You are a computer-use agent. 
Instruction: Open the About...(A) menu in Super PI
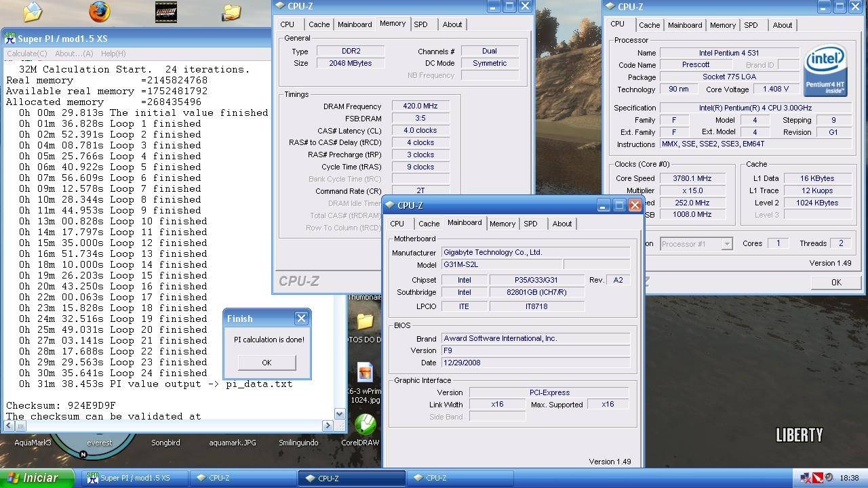coord(74,54)
